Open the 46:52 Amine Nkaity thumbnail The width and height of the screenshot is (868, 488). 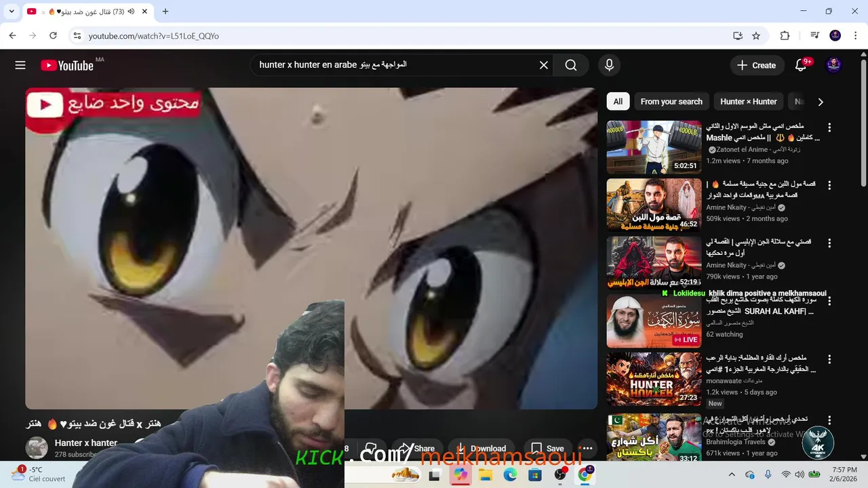pyautogui.click(x=654, y=205)
